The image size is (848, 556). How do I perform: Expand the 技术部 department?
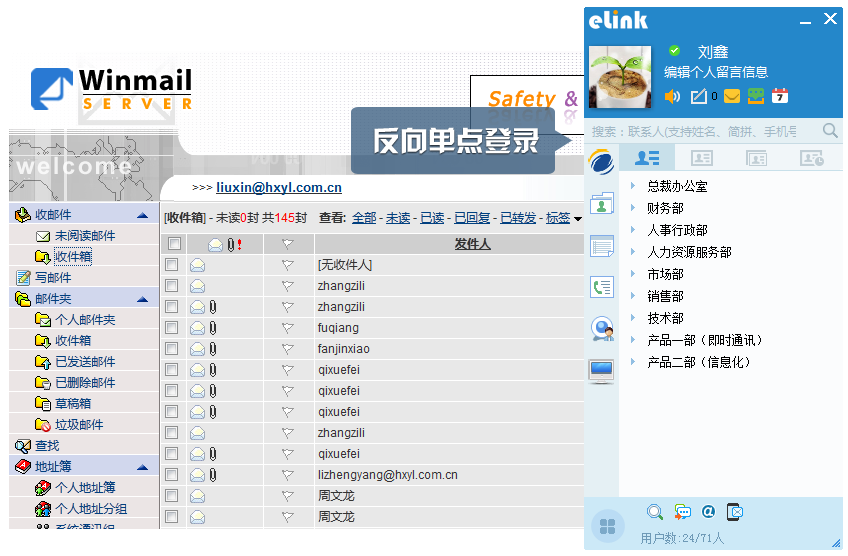point(632,317)
